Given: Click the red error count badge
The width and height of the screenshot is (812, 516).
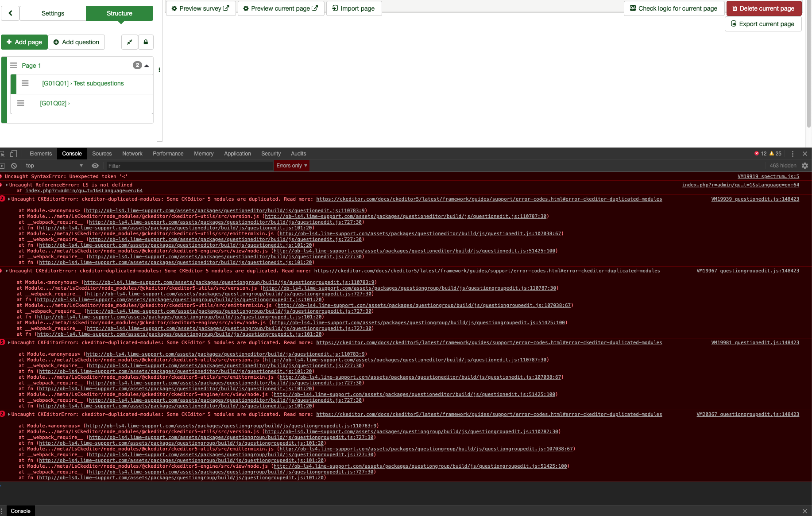Looking at the screenshot, I should (760, 154).
